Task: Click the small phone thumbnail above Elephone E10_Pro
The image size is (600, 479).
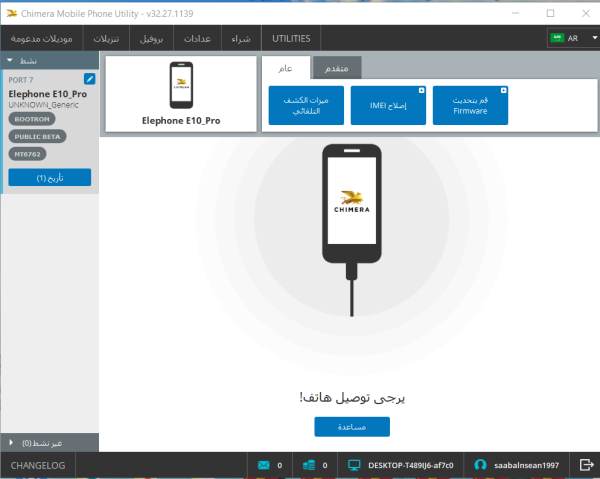Action: pos(181,85)
